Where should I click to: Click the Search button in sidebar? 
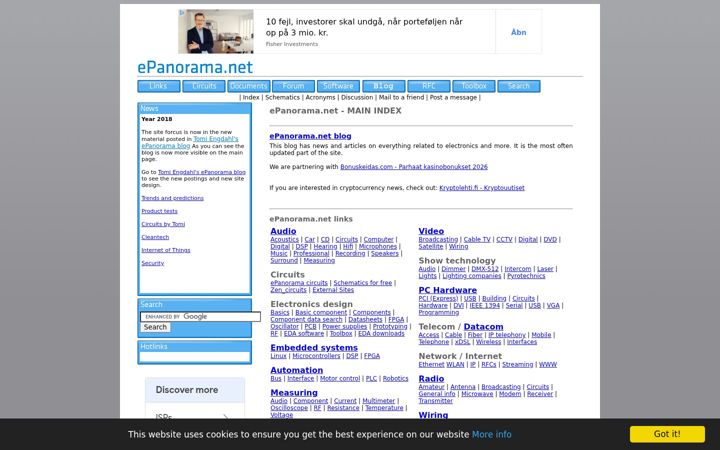click(155, 327)
